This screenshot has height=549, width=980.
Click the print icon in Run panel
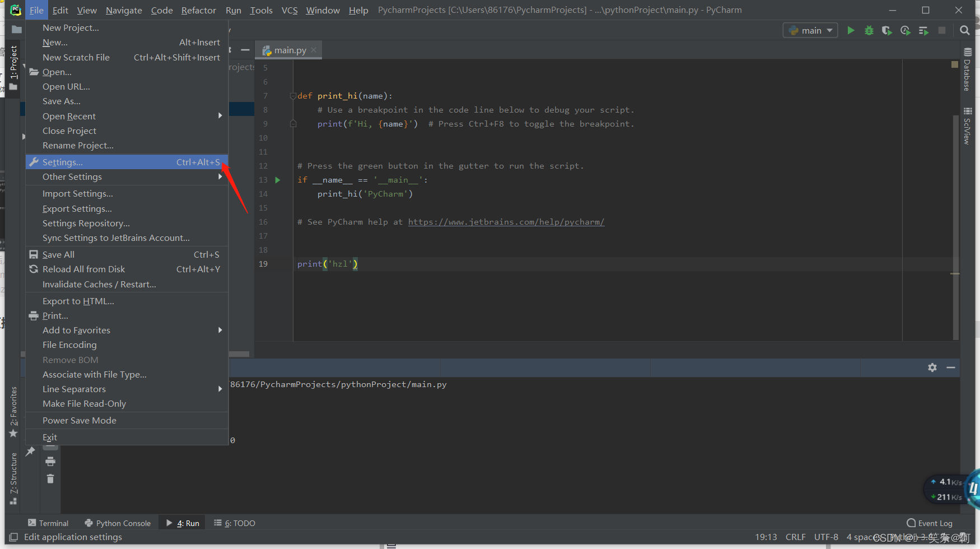[x=50, y=461]
